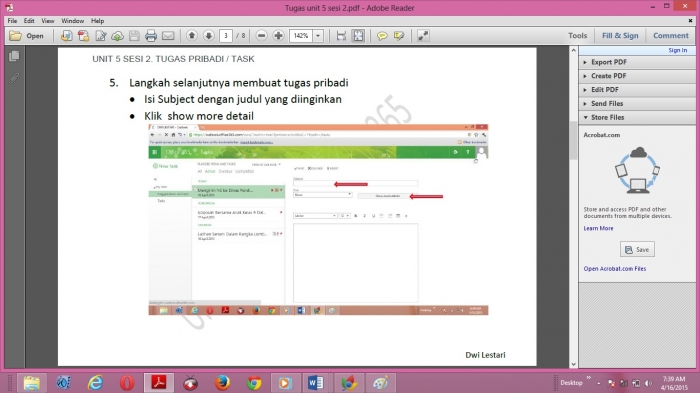Click the email envelope icon
Screen dimensions: 700x393
click(168, 36)
